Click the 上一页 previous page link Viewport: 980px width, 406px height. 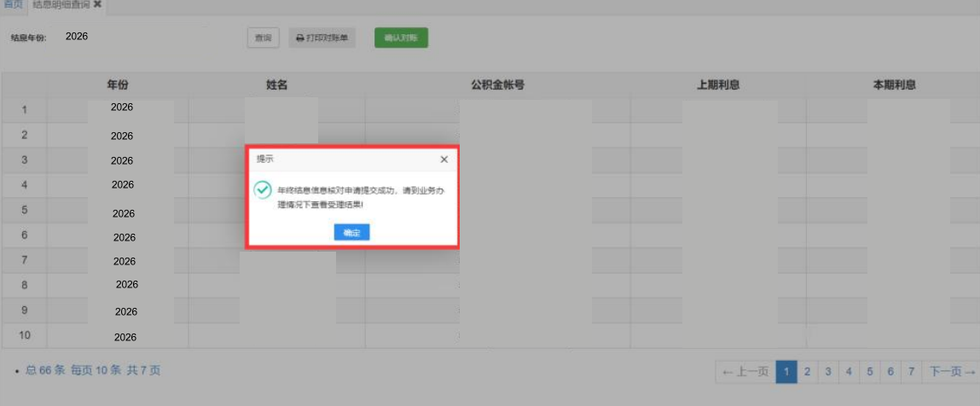point(745,372)
